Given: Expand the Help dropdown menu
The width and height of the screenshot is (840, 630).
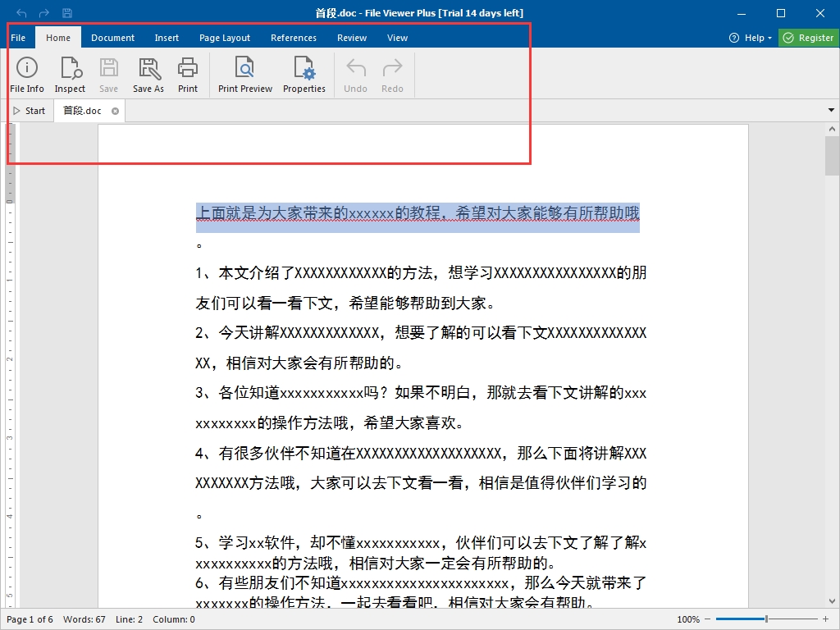Looking at the screenshot, I should click(751, 38).
